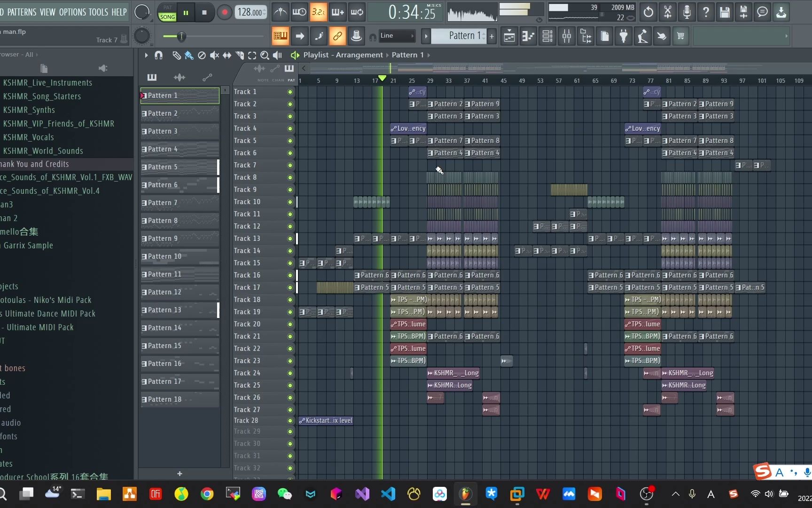
Task: Open the Piano roll window
Action: (x=529, y=36)
